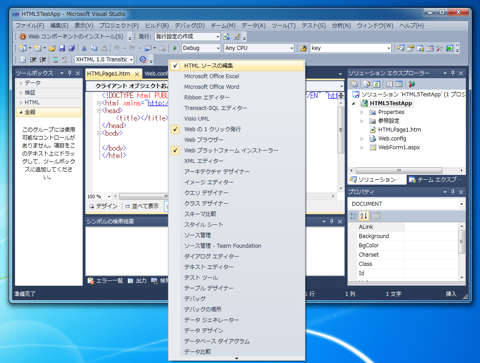This screenshot has height=363, width=480.
Task: Open the XHTML 1.0 Transitional validation dropdown
Action: 131,60
